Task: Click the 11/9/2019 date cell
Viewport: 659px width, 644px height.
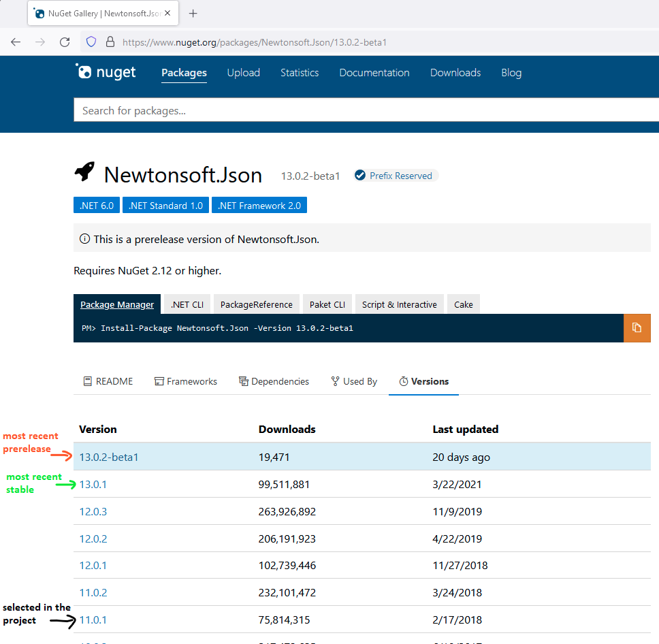Action: click(457, 511)
